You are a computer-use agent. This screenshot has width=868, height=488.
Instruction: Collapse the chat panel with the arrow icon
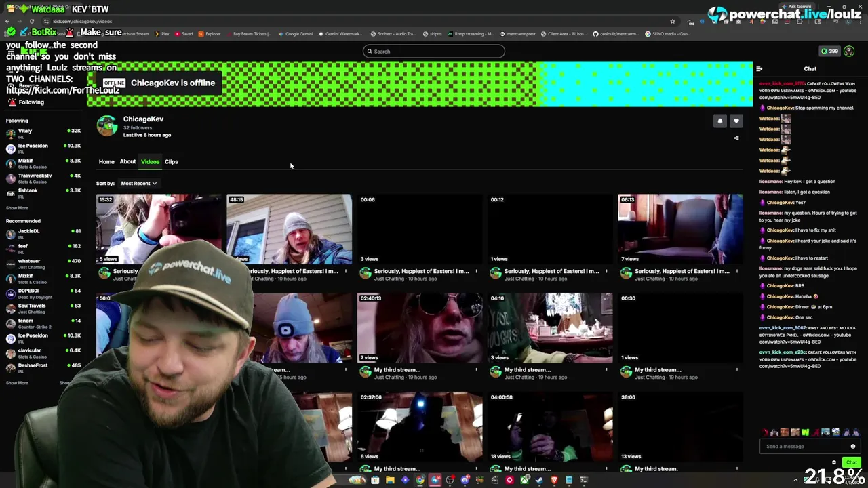[x=759, y=69]
